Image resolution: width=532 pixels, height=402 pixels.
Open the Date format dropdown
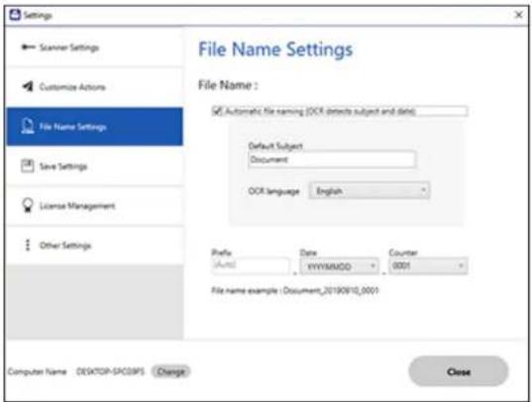tap(339, 266)
